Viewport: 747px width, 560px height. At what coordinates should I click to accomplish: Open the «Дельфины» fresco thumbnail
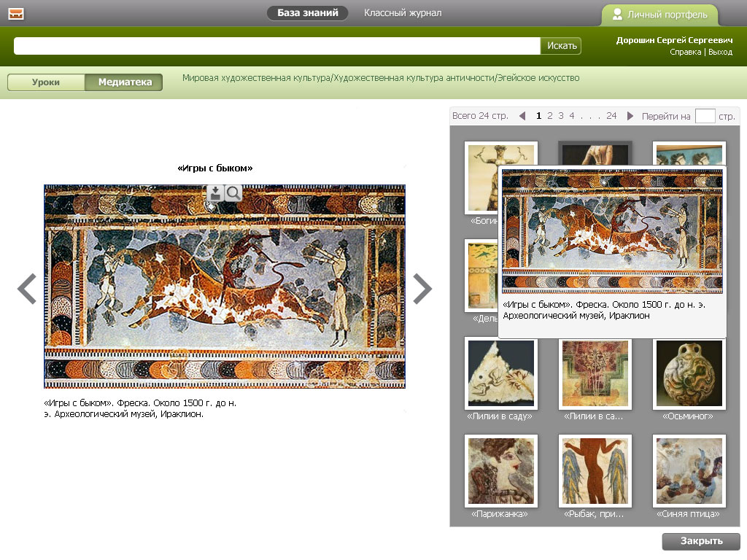pyautogui.click(x=481, y=275)
